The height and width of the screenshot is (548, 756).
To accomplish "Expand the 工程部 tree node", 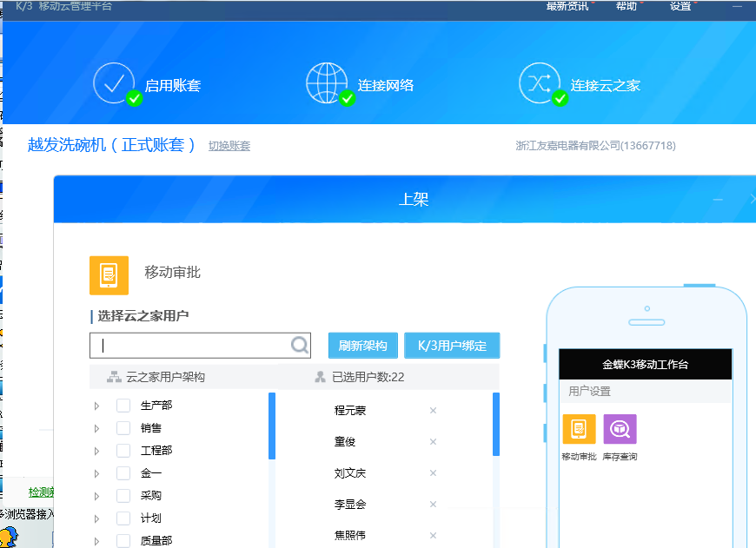I will coord(97,451).
